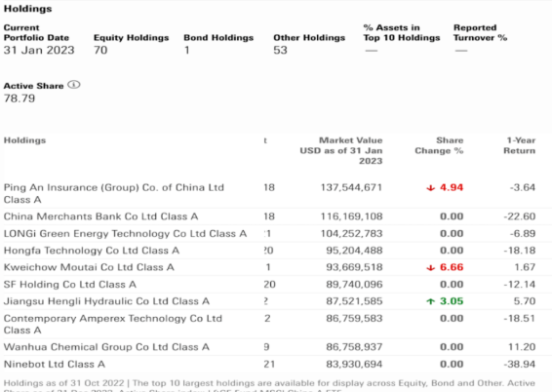Image resolution: width=552 pixels, height=392 pixels.
Task: Select 1-year return -22.60
Action: click(520, 216)
